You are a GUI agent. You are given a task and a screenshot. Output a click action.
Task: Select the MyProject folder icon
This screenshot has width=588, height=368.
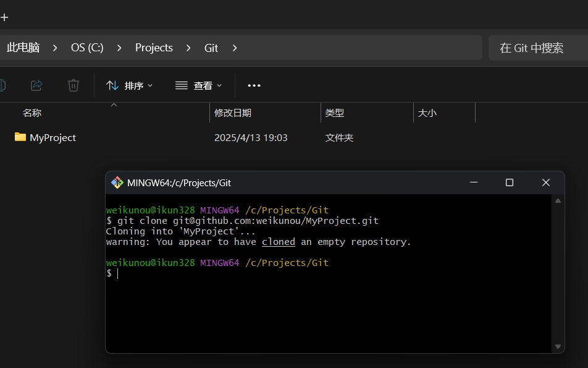[x=20, y=137]
